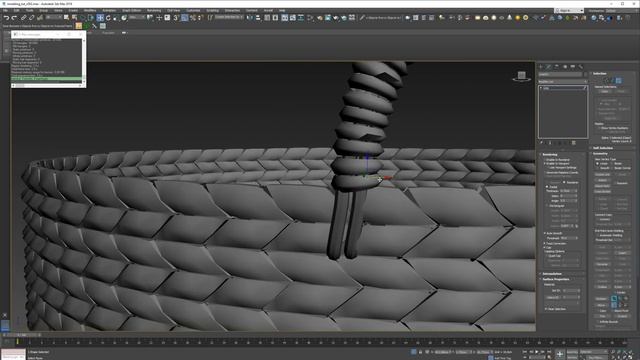
Task: Activate the Select and Link tool
Action: [23, 18]
